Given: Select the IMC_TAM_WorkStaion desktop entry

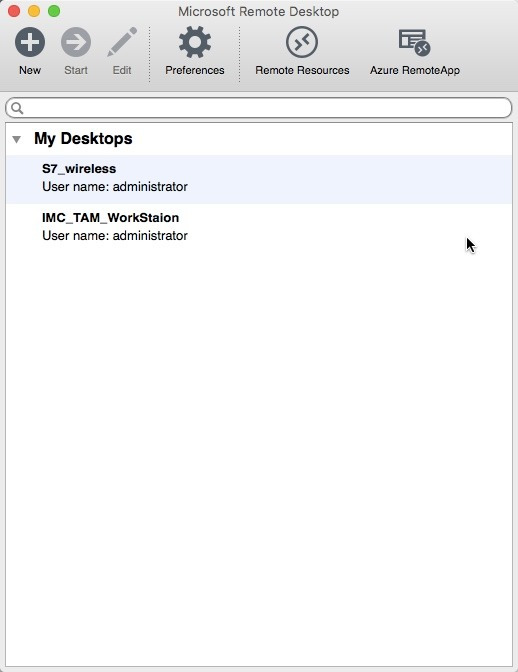Looking at the screenshot, I should pos(259,228).
